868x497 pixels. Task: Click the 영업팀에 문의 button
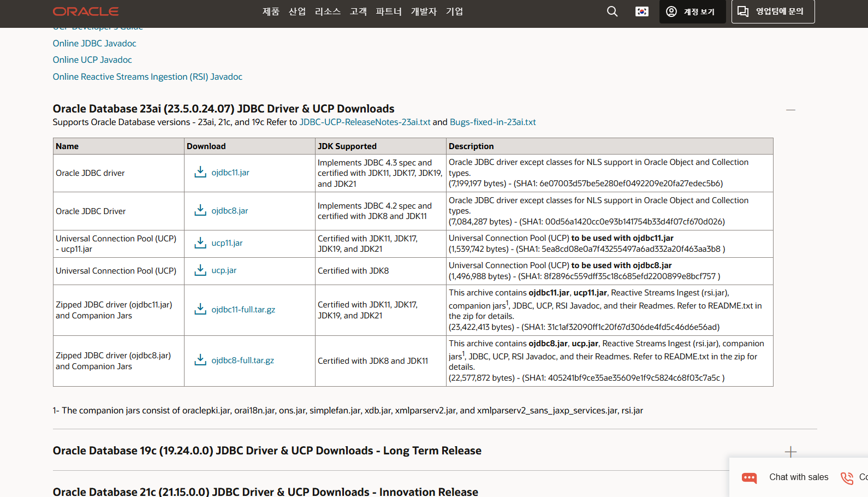[x=773, y=11]
